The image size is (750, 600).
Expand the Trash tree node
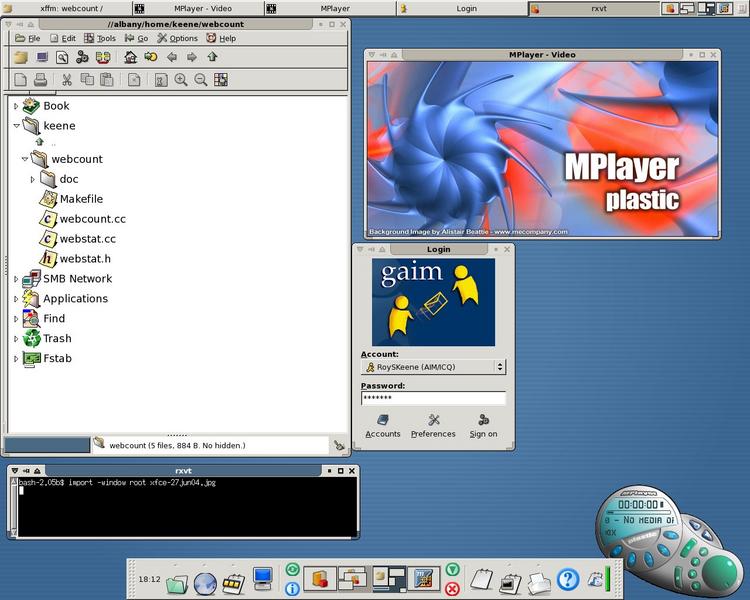coord(16,339)
